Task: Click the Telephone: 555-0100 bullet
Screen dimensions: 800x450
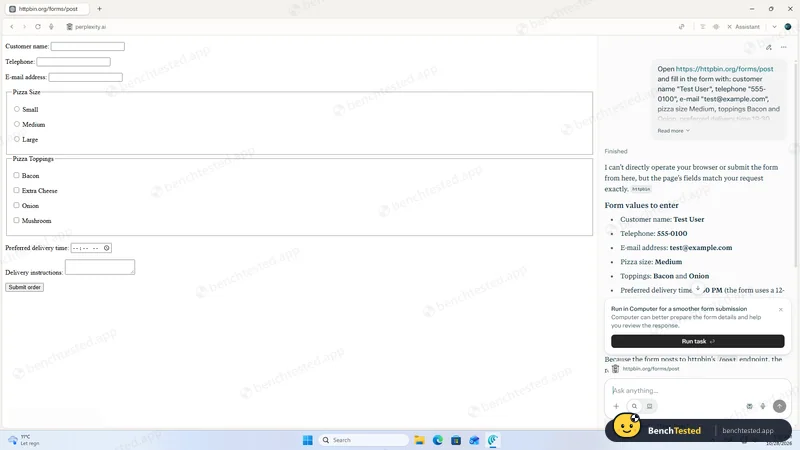Action: pyautogui.click(x=654, y=233)
